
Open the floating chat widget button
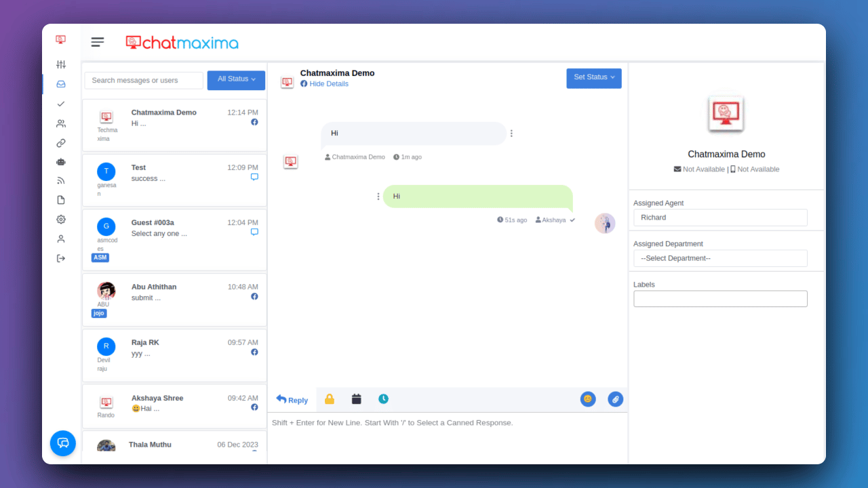coord(63,443)
